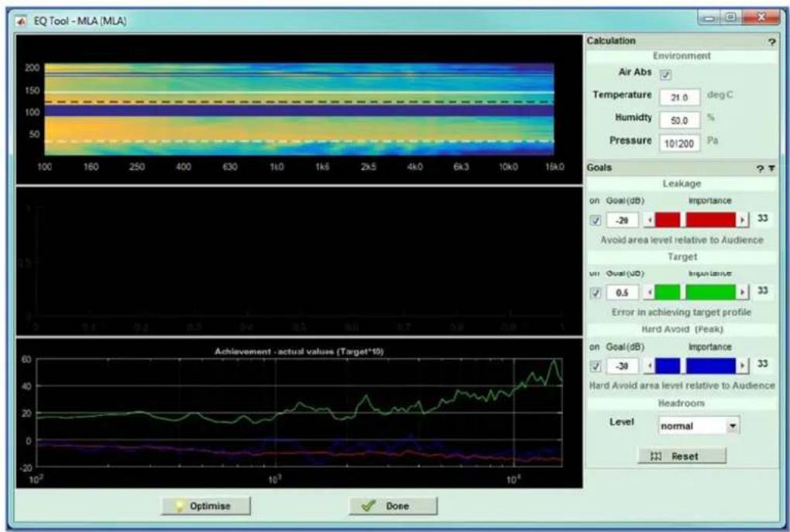Click the Achievement plot title text

299,352
